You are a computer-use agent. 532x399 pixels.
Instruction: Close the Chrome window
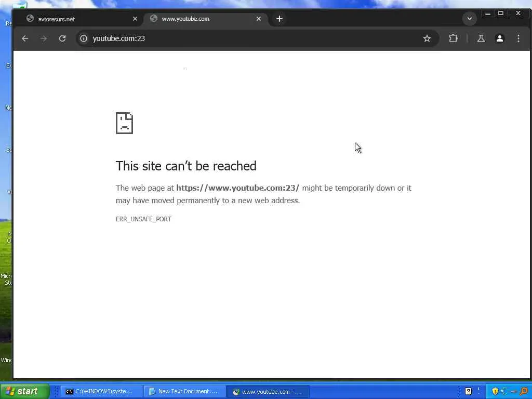[518, 14]
